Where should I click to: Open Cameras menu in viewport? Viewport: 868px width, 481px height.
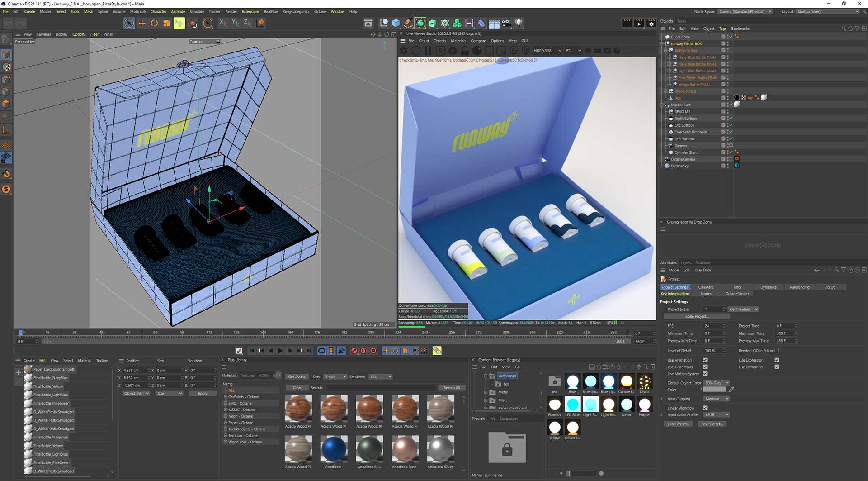(x=43, y=34)
